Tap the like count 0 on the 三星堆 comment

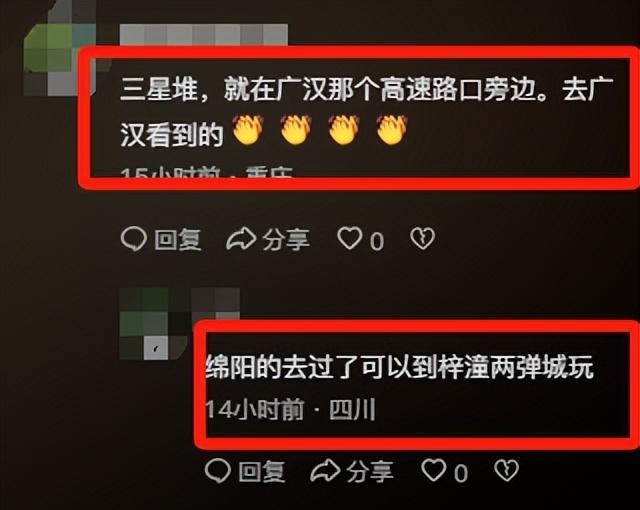point(377,241)
